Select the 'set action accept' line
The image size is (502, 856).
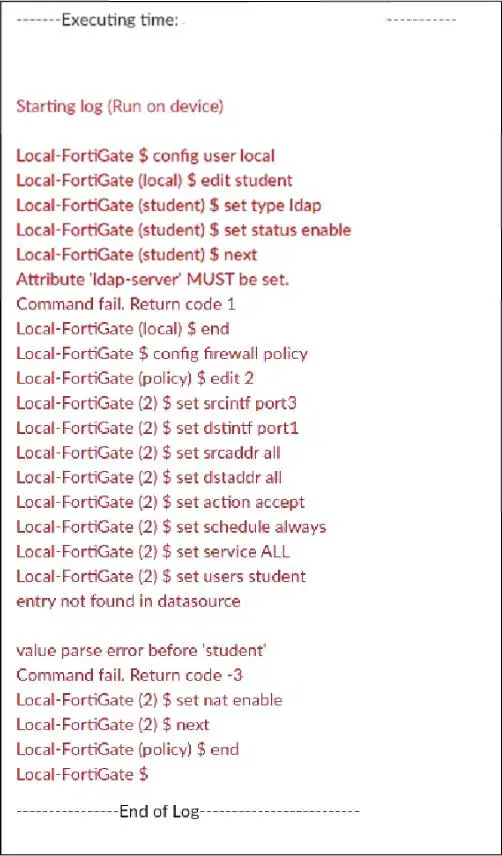[x=160, y=502]
